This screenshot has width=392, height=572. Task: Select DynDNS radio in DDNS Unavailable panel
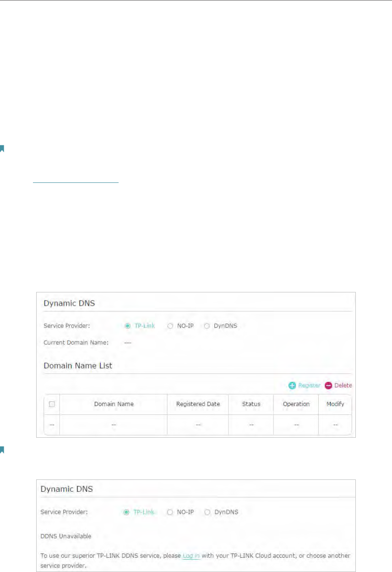[207, 512]
